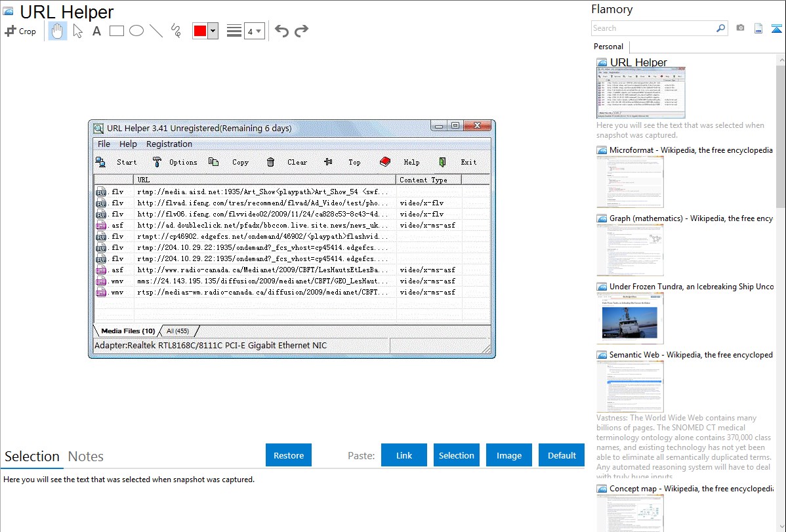Pick the ellipse shape tool

pos(136,31)
